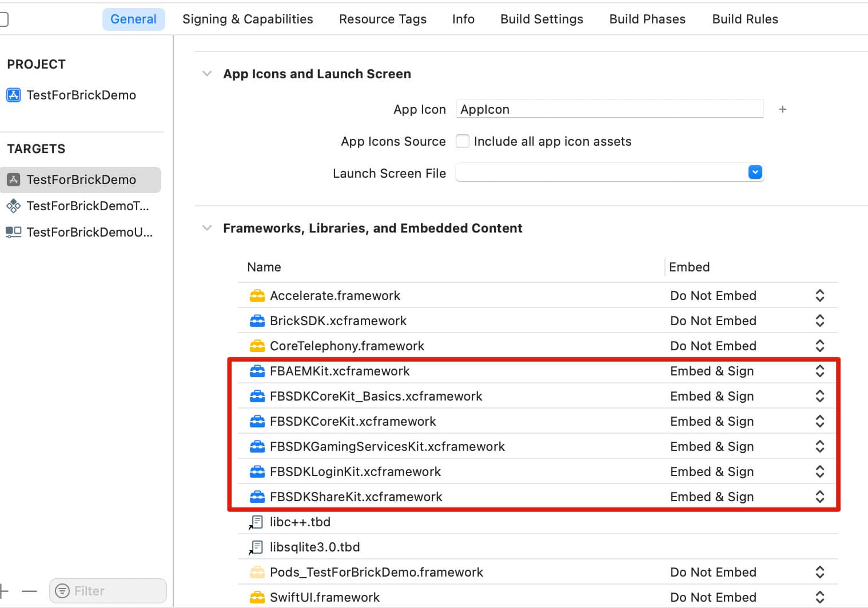Change embed option for FBAEMKit.xcframework
Screen dimensions: 868x608
click(x=819, y=371)
